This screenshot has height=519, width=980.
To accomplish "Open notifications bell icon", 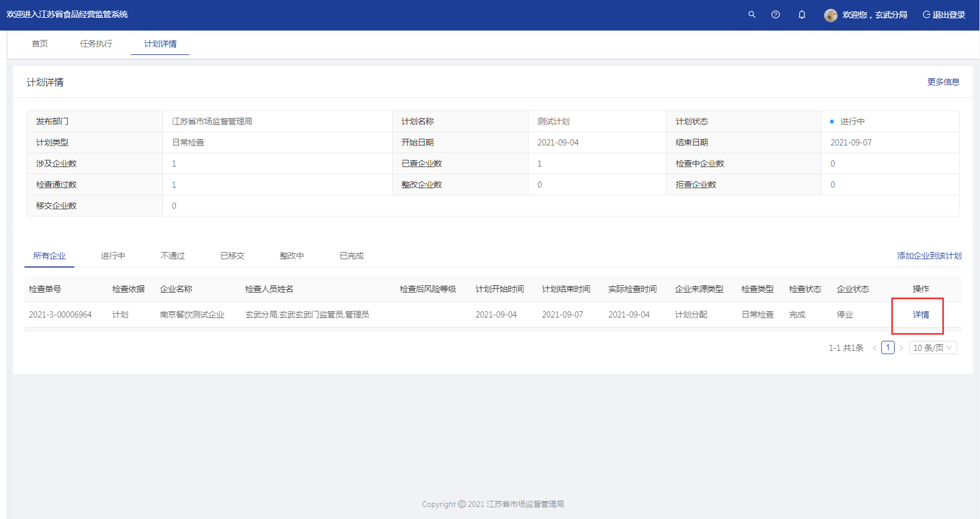I will tap(801, 14).
